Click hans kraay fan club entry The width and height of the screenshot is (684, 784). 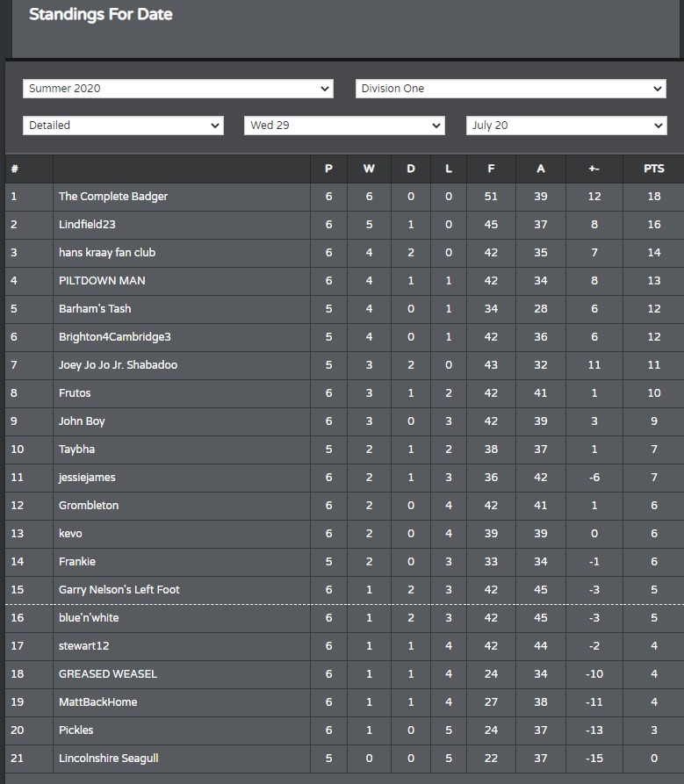107,253
